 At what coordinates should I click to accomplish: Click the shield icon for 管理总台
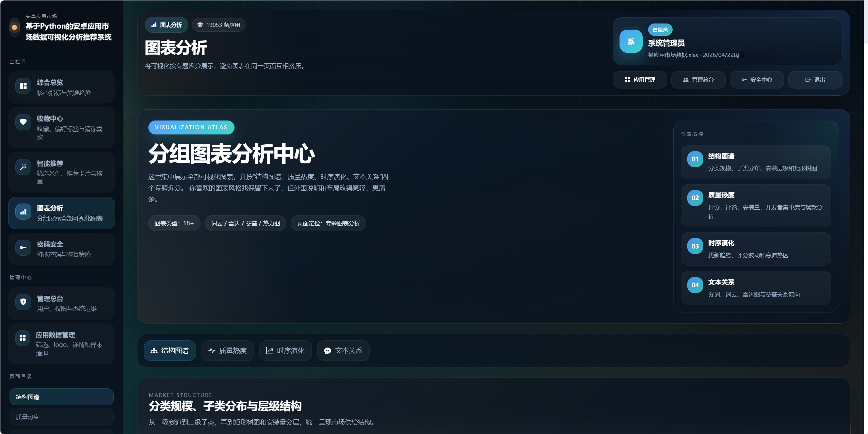23,302
